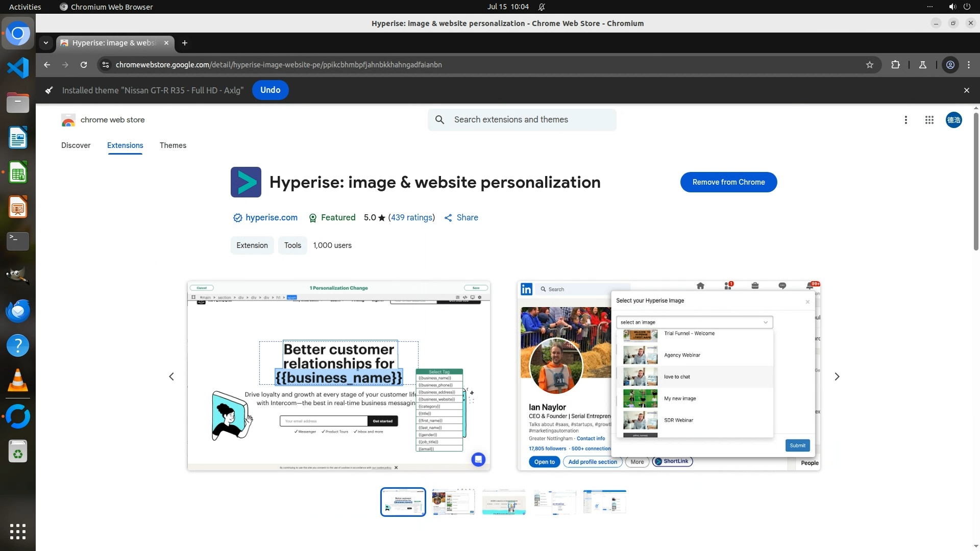Image resolution: width=980 pixels, height=551 pixels.
Task: Open the Extensions puzzle icon in toolbar
Action: click(895, 65)
